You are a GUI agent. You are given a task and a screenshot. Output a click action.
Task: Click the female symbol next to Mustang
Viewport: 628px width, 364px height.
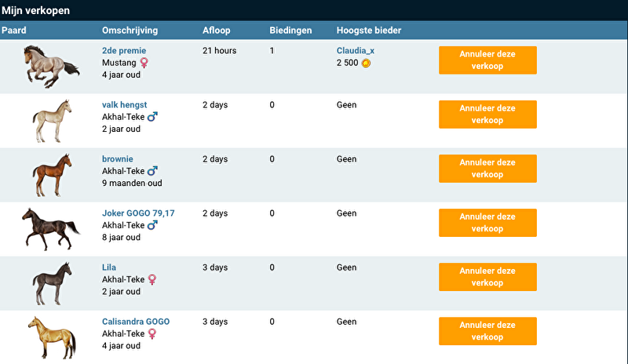(144, 63)
